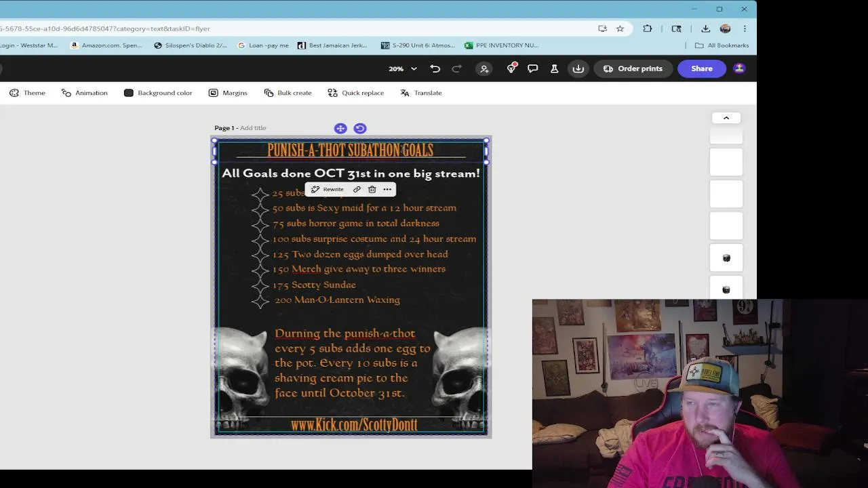Open the Theme option
868x488 pixels.
click(27, 93)
